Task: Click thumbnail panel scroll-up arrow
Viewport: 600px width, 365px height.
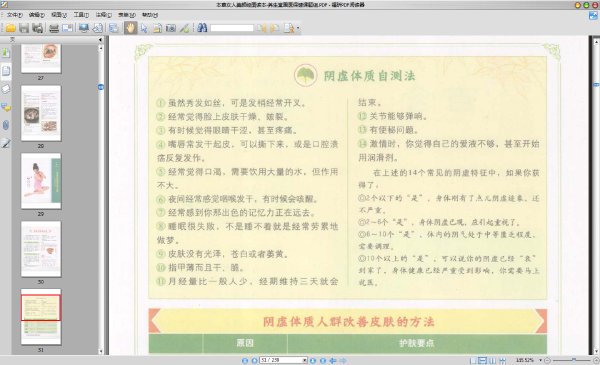Action: pos(101,48)
